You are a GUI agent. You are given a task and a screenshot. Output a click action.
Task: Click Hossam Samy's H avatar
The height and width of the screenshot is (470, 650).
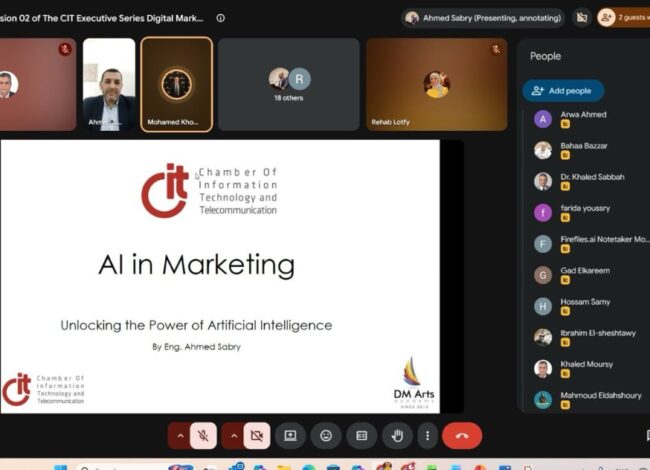(x=543, y=306)
